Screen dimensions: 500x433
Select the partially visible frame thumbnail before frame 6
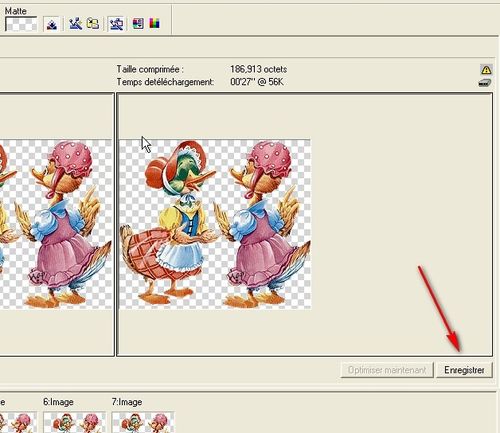click(x=18, y=423)
